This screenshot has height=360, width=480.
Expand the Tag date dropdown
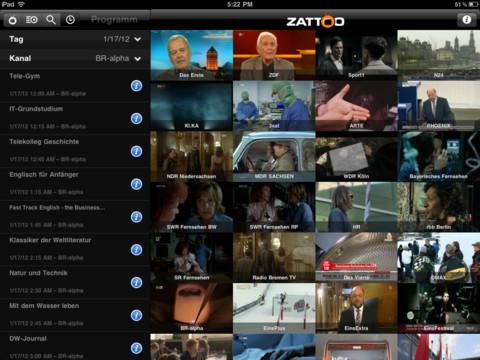click(75, 39)
